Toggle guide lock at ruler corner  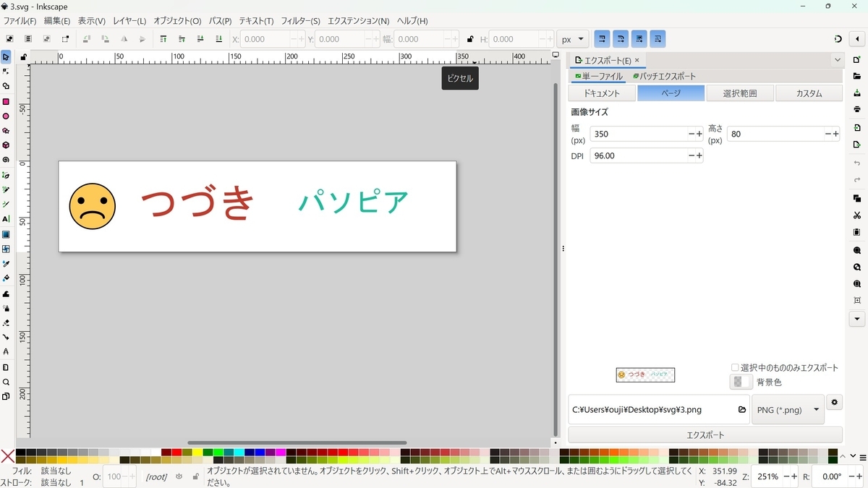click(x=23, y=56)
